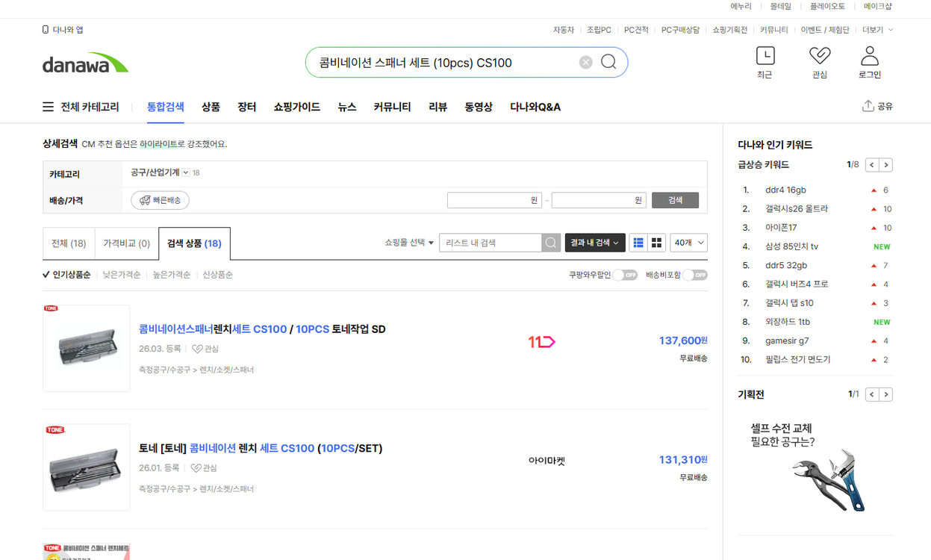Click the gray 검색 price button

pyautogui.click(x=675, y=200)
